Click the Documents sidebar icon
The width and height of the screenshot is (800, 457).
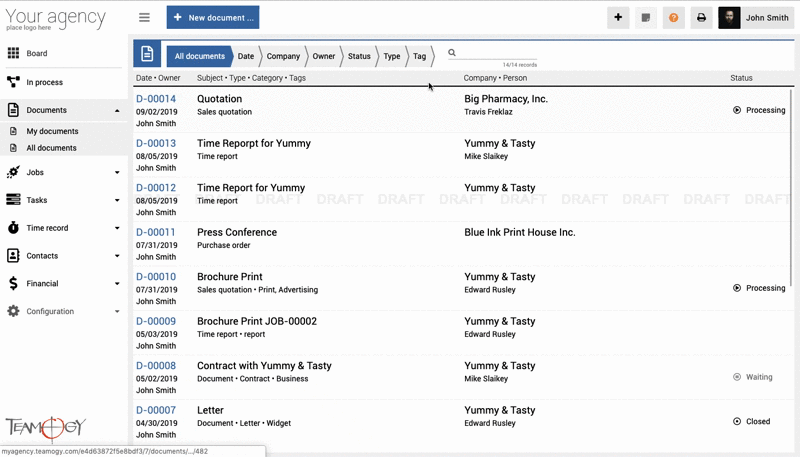point(13,110)
